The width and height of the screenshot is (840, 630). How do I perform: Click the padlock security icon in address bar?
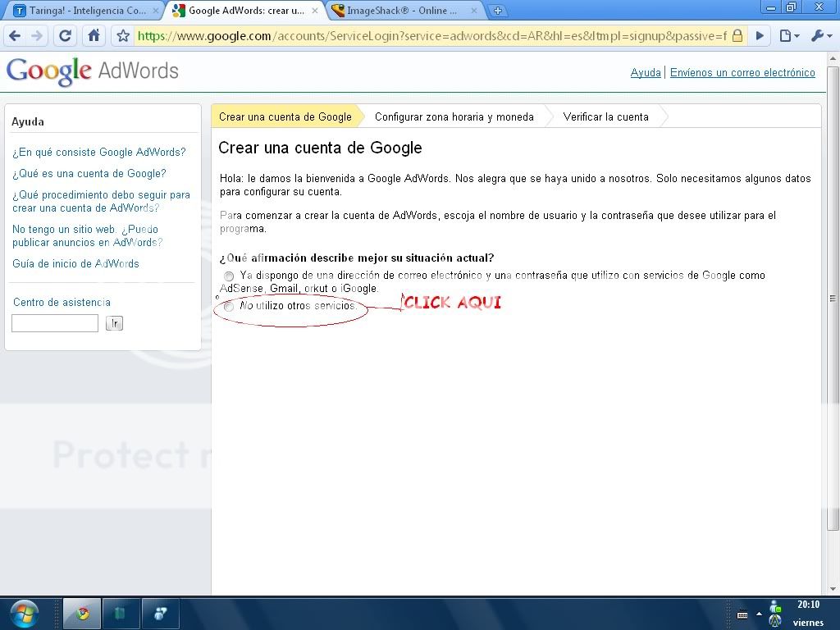(737, 36)
